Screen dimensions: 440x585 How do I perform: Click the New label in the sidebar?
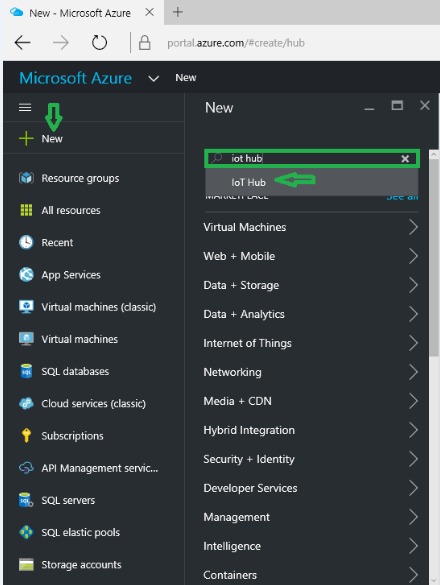click(x=52, y=139)
